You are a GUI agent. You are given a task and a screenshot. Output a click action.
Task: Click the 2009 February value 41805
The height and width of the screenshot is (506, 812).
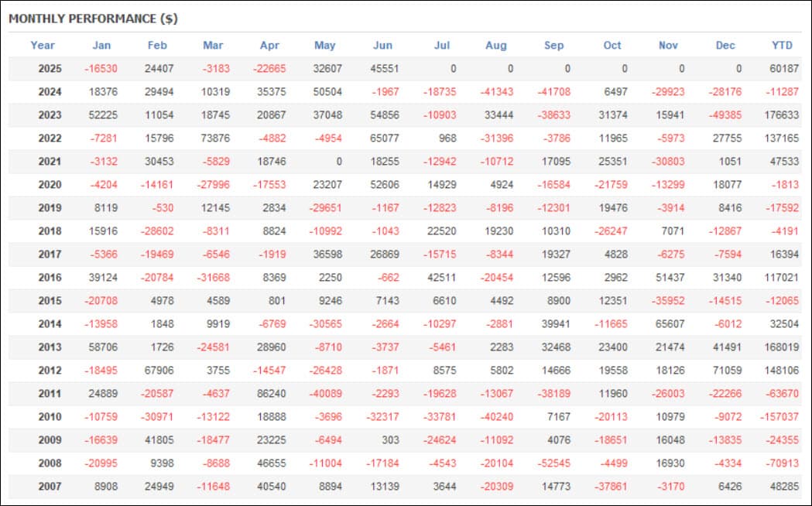tap(159, 440)
